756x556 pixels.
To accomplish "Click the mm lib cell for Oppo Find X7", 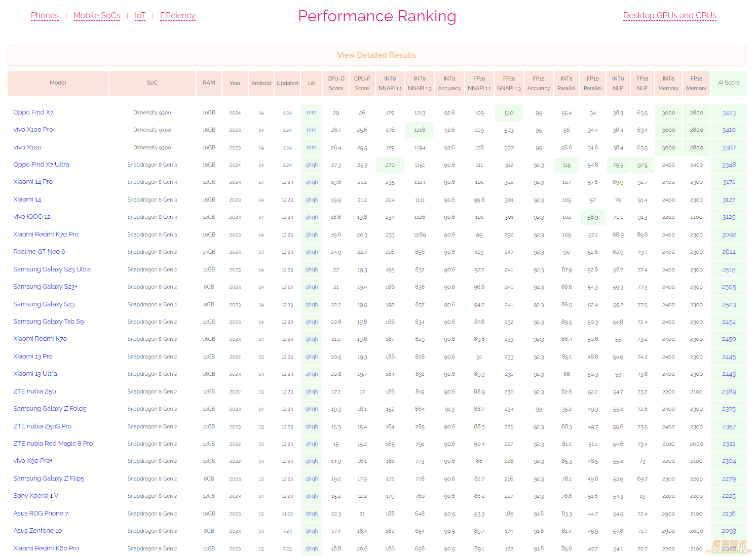I will click(312, 113).
